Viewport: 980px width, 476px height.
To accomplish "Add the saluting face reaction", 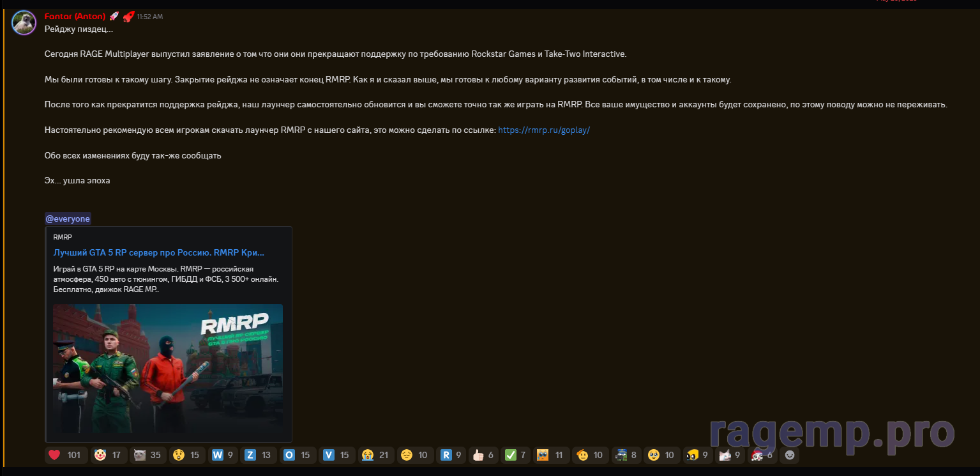I will (x=590, y=455).
